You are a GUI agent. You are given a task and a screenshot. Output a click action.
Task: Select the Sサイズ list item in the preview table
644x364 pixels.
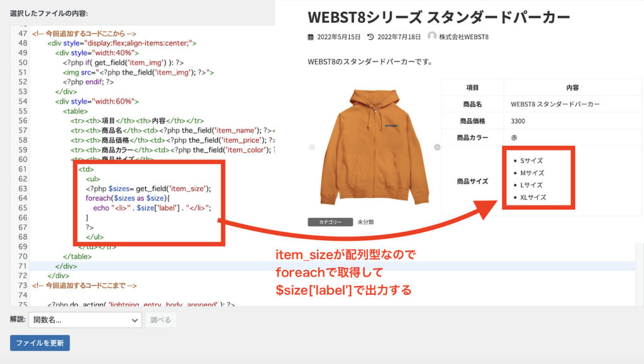[530, 160]
